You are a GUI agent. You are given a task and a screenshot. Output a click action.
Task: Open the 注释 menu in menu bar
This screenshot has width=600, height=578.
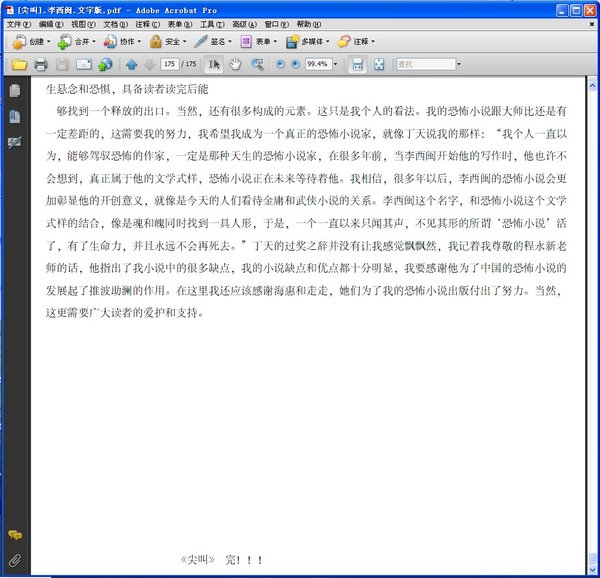(x=148, y=24)
